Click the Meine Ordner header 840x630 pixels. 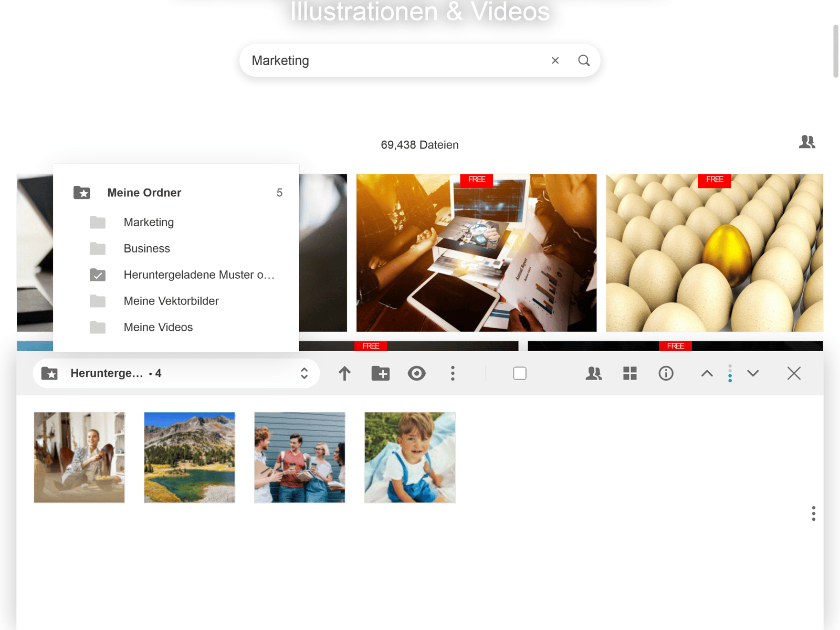144,193
